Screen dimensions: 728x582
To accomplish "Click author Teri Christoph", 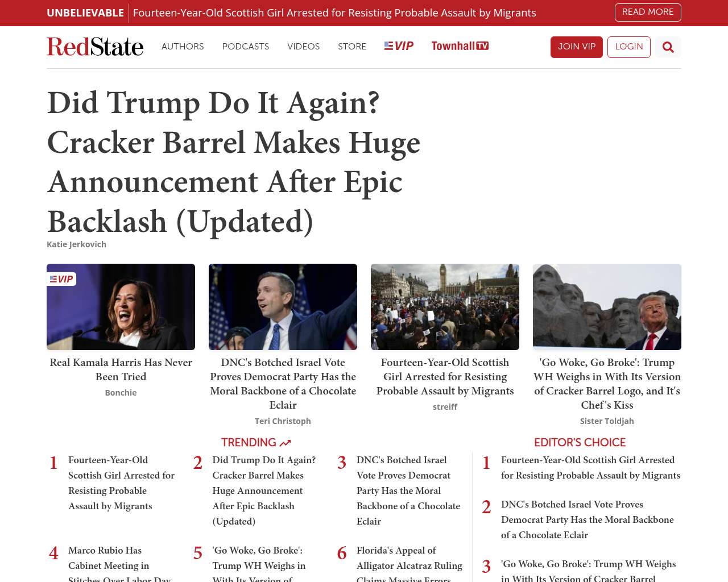I will pyautogui.click(x=283, y=421).
